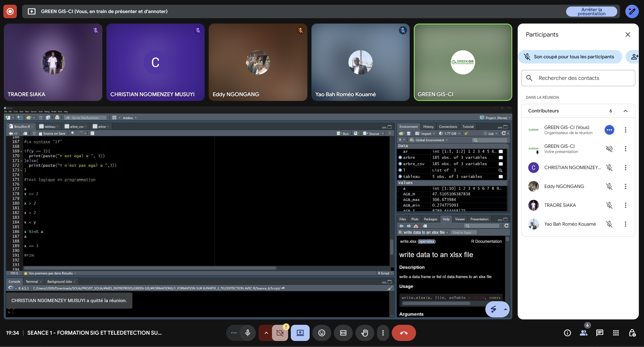Click Arrêter la présentation button

coord(591,11)
